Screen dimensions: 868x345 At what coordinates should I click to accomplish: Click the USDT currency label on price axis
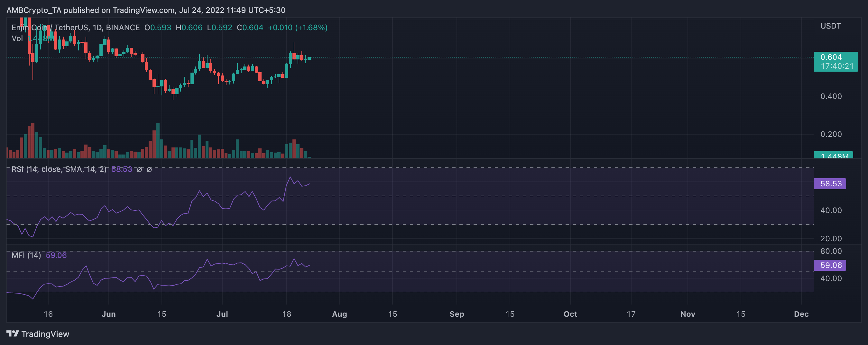830,26
